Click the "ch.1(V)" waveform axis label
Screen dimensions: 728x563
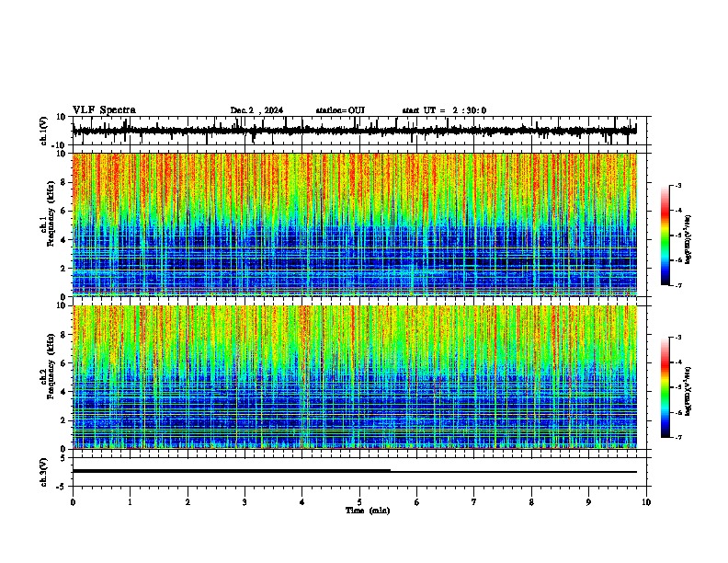point(44,131)
